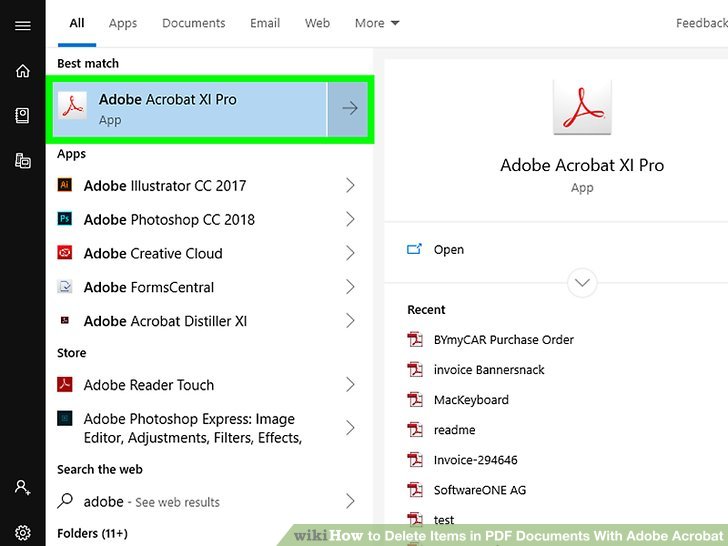Expand Adobe Reader Touch chevron
The width and height of the screenshot is (728, 546).
click(x=351, y=384)
